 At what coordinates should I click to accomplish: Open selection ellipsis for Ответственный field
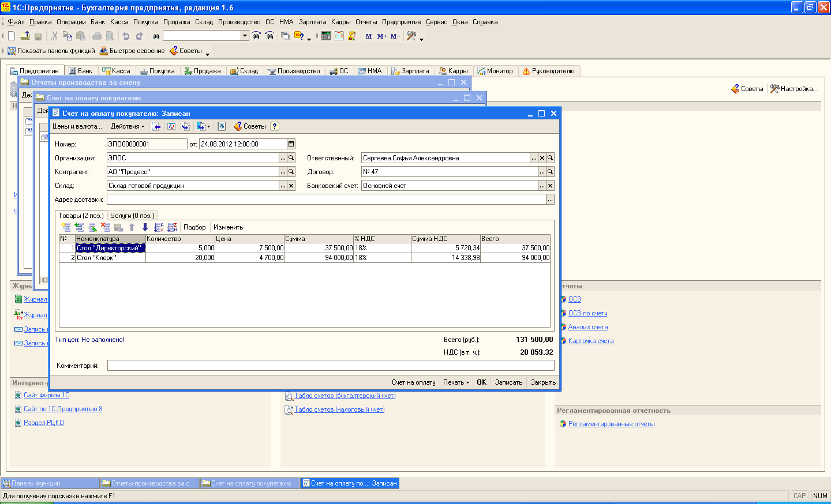[x=534, y=158]
